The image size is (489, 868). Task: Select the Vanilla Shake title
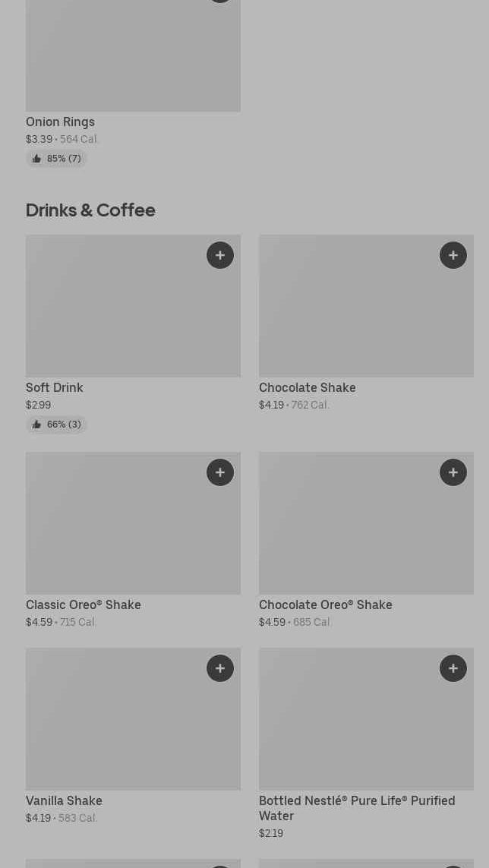point(64,800)
